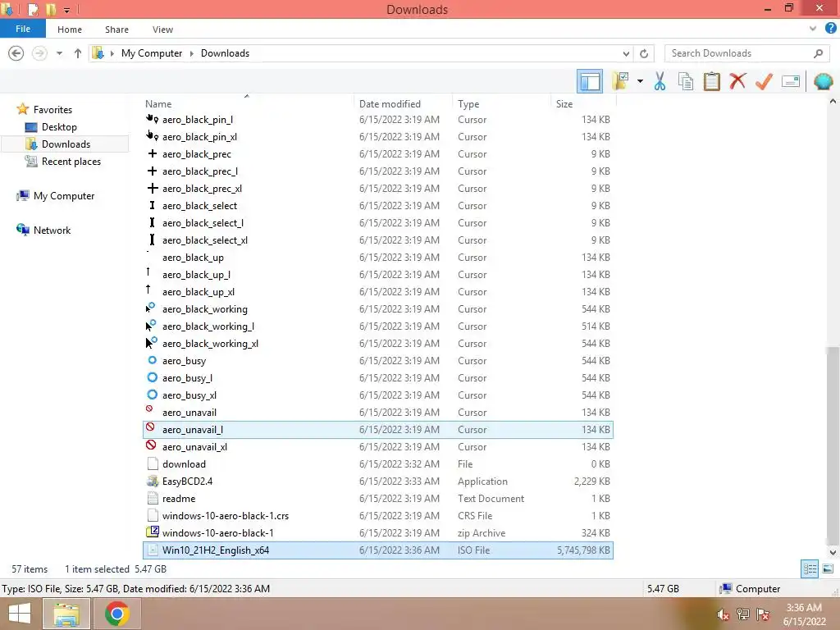Switch to the large icons view button
This screenshot has width=840, height=630.
coord(827,568)
